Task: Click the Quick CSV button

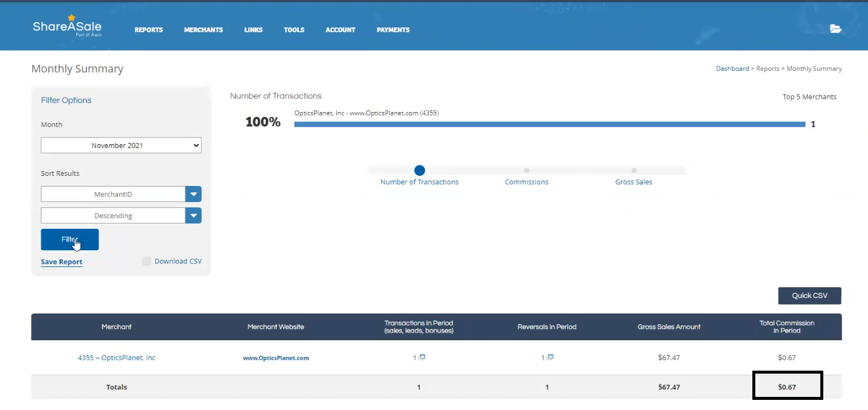Action: point(810,296)
